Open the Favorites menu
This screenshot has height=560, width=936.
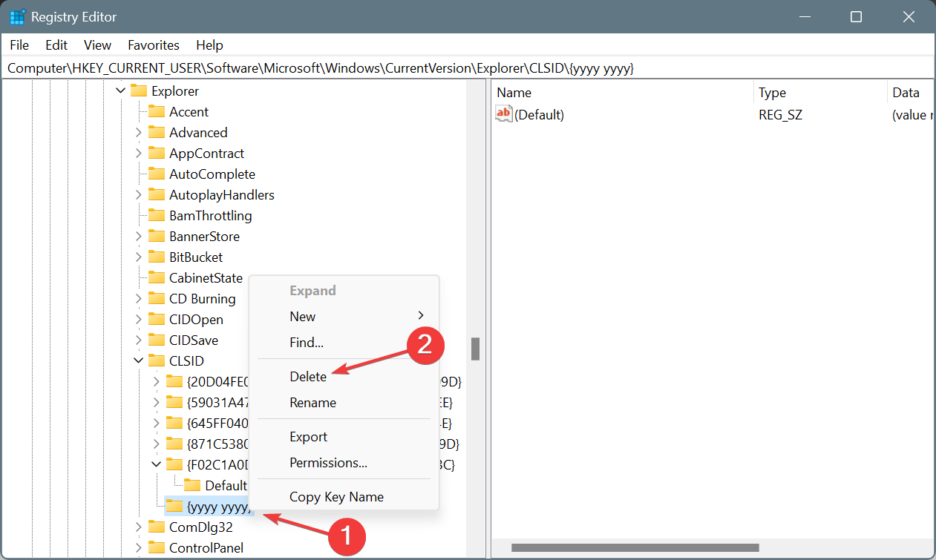(x=154, y=45)
